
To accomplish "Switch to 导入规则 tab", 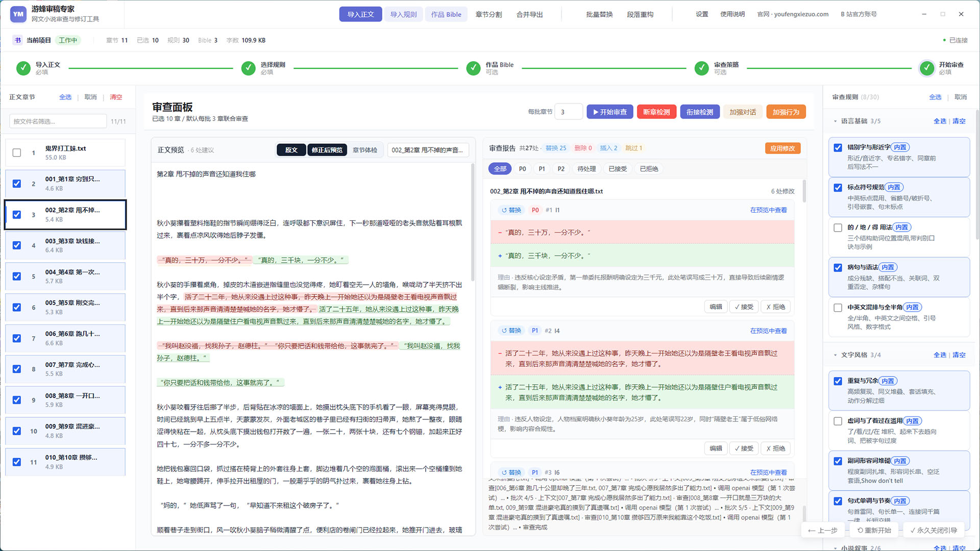I will click(x=403, y=14).
